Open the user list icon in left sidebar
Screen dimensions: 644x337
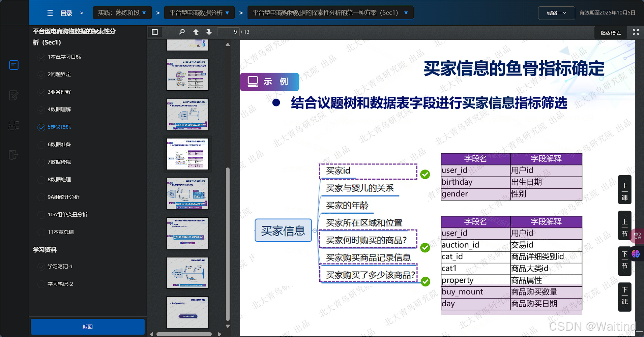(14, 125)
